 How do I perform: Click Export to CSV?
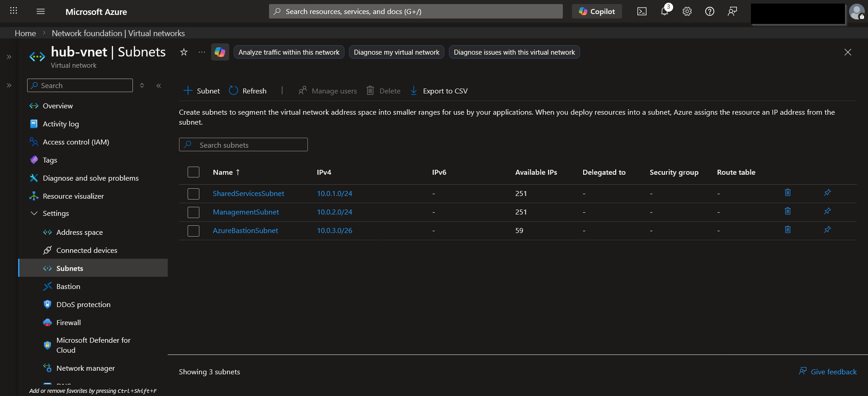pyautogui.click(x=439, y=91)
